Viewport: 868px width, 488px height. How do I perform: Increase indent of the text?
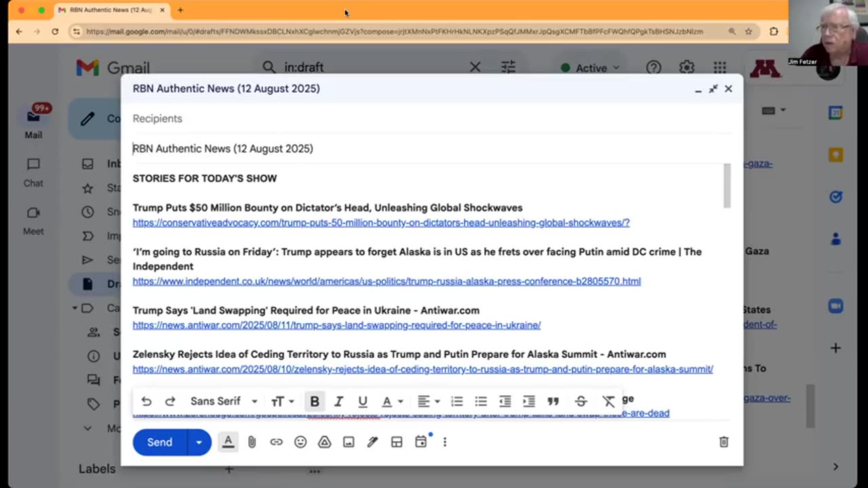click(x=529, y=401)
